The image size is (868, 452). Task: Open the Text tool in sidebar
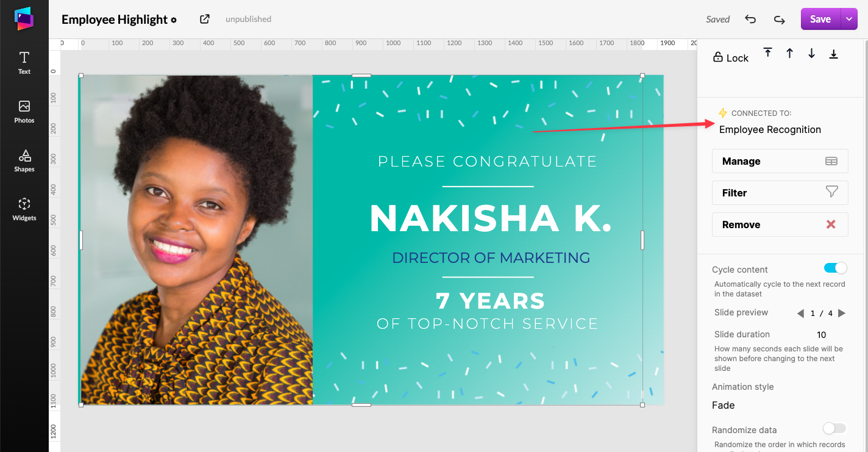pos(24,63)
